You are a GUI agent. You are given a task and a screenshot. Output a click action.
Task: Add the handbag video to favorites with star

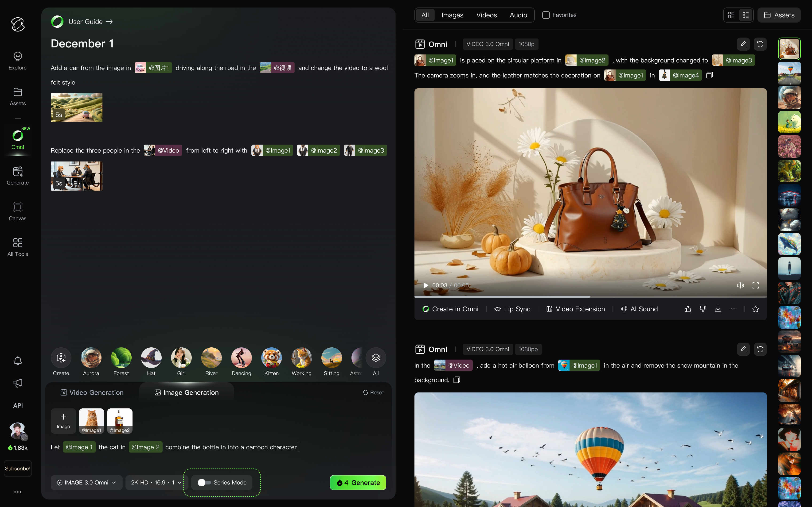click(x=755, y=309)
